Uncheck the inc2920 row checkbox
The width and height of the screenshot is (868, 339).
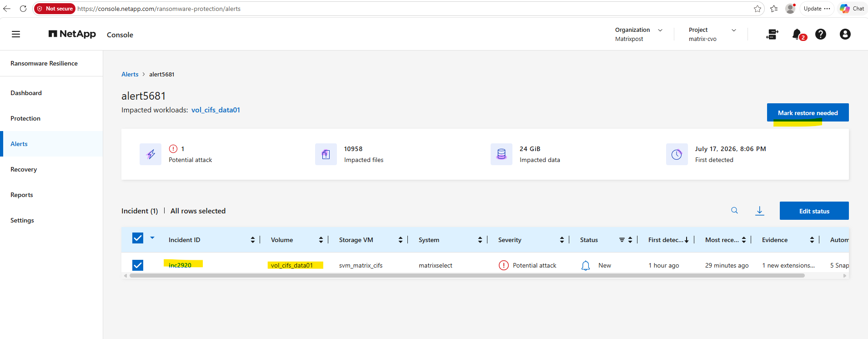click(x=138, y=265)
